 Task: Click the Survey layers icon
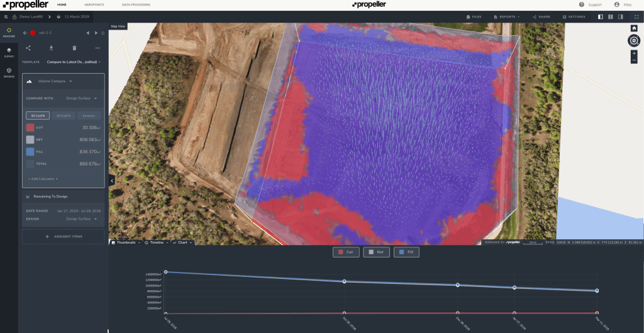point(9,52)
